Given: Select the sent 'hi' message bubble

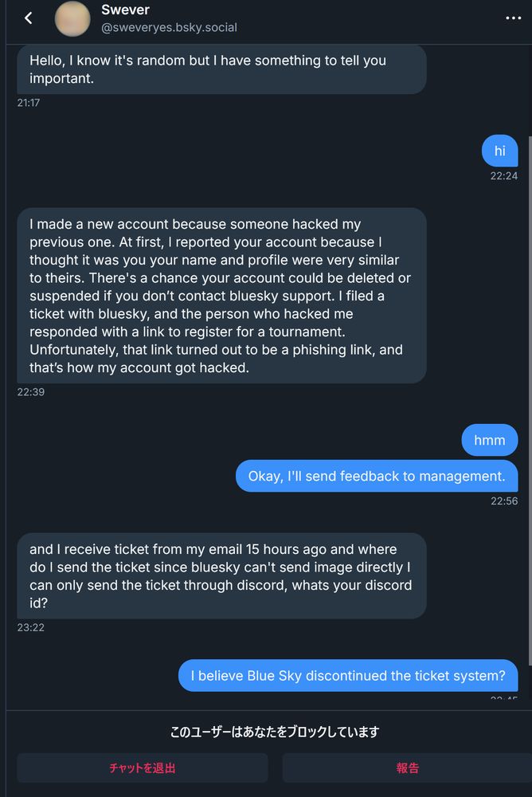Looking at the screenshot, I should pos(499,151).
